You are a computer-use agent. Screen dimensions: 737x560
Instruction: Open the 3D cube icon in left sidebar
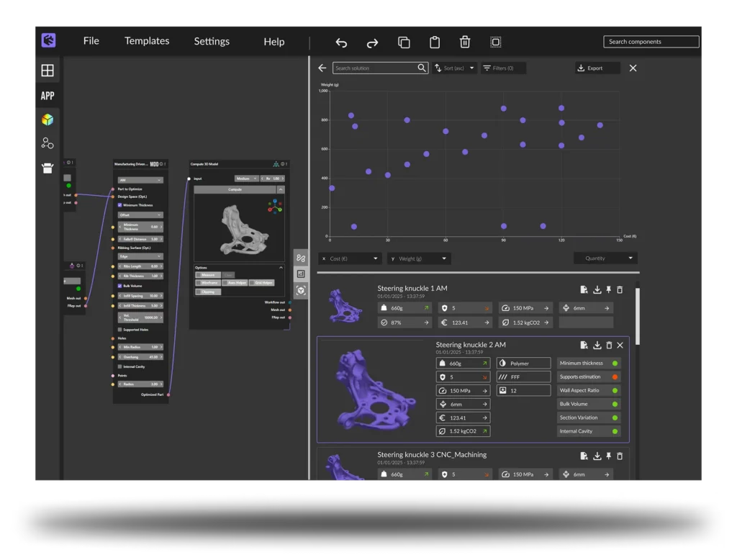click(48, 119)
